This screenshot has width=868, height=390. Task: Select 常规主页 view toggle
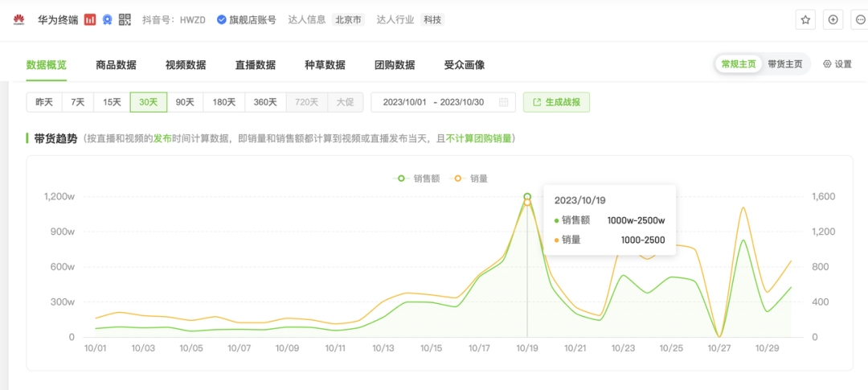coord(739,64)
